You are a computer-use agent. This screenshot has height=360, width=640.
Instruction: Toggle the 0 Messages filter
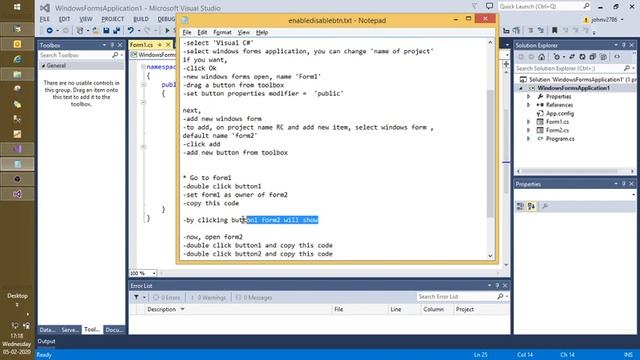tap(253, 298)
